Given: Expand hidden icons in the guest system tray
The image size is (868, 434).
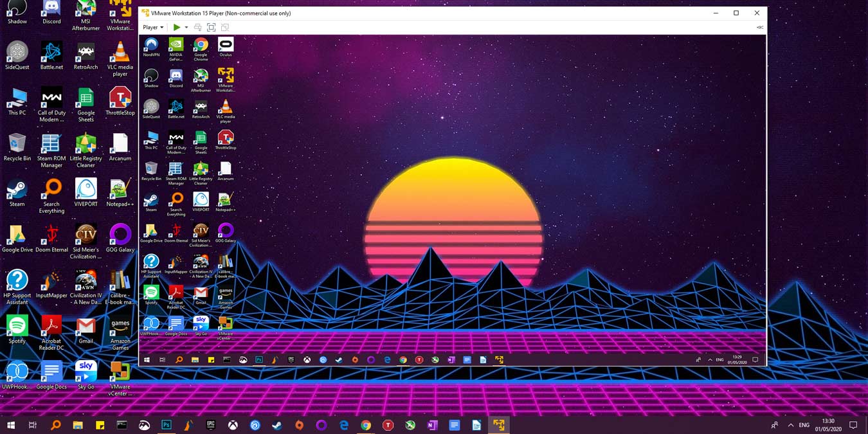Looking at the screenshot, I should tap(710, 360).
